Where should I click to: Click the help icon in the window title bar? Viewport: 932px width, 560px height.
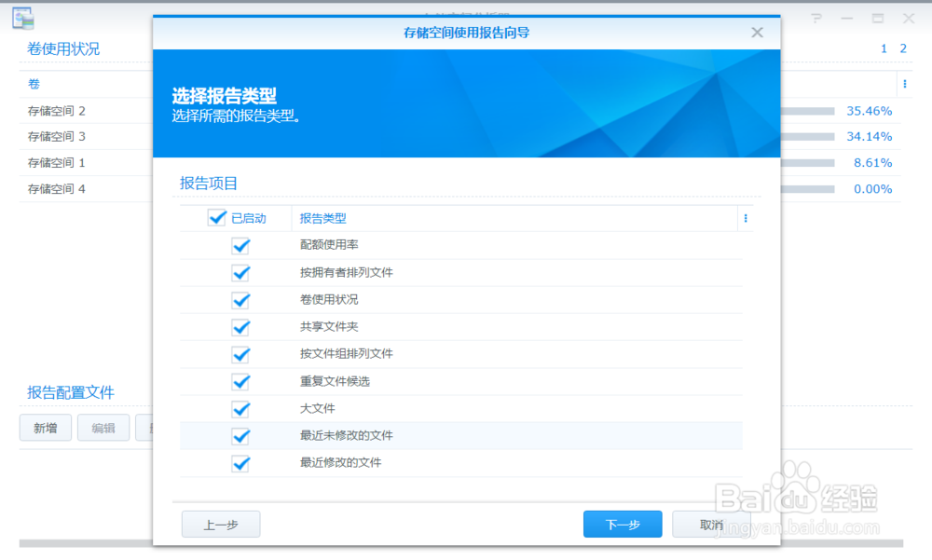(816, 18)
